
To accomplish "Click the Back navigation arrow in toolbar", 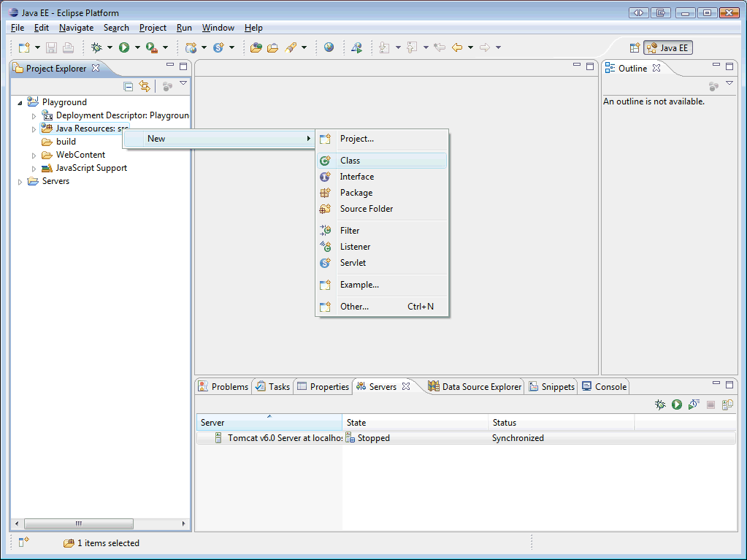I will (x=457, y=47).
